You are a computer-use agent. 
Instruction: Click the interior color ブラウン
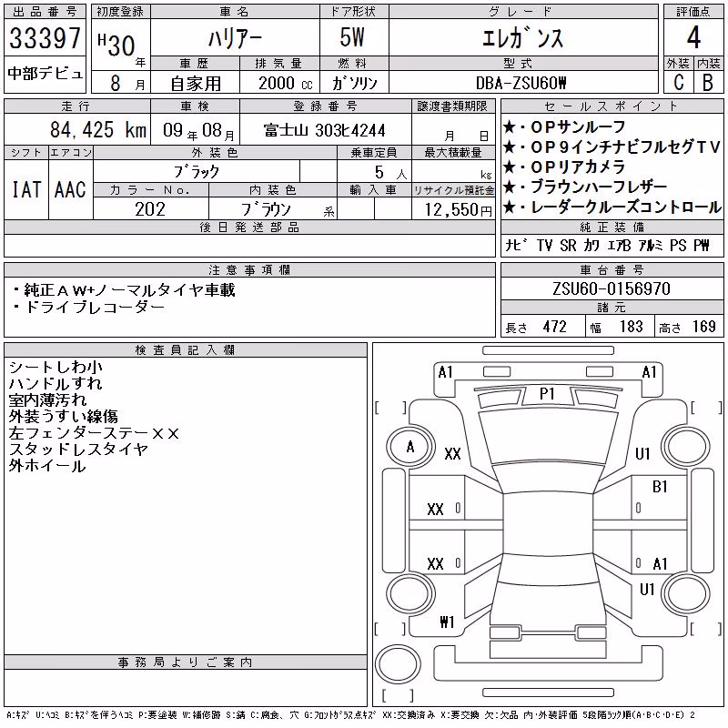(266, 209)
